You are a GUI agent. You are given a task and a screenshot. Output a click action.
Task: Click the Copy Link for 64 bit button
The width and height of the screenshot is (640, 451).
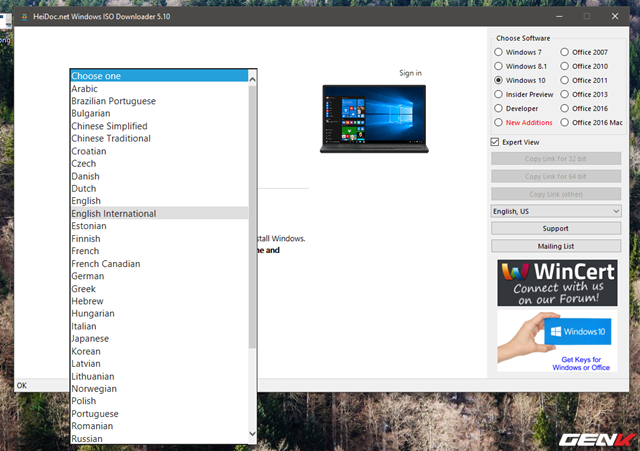556,176
